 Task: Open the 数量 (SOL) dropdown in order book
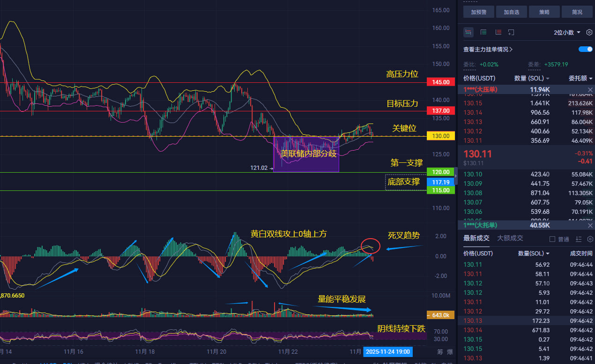coord(532,78)
